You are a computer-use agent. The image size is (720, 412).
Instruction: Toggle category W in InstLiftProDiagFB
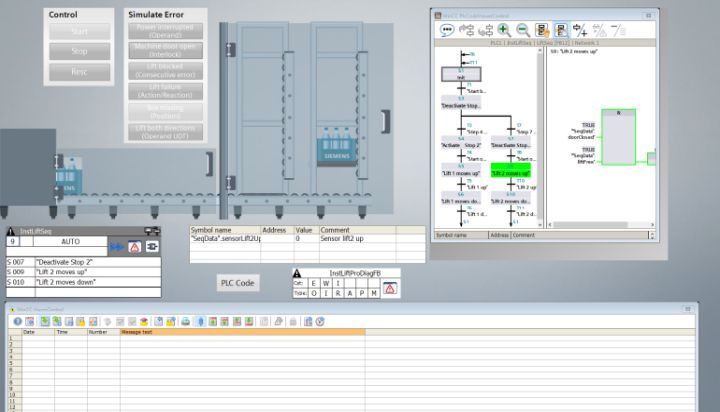(x=326, y=283)
